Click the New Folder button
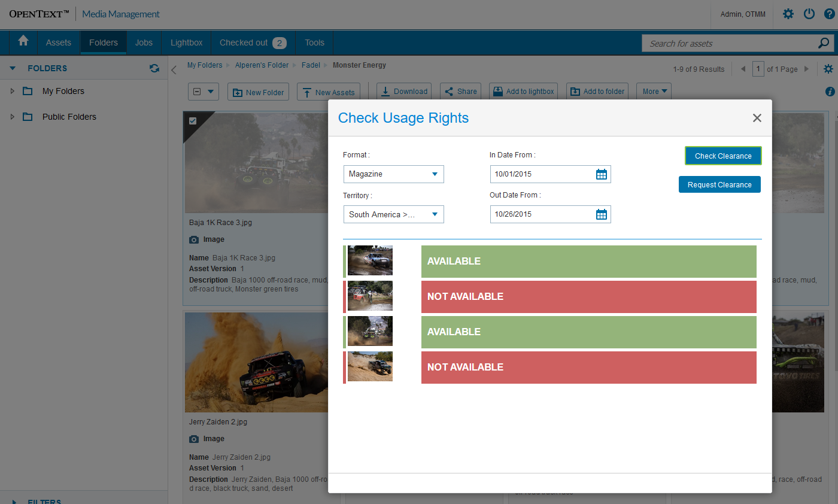This screenshot has height=504, width=838. 259,92
